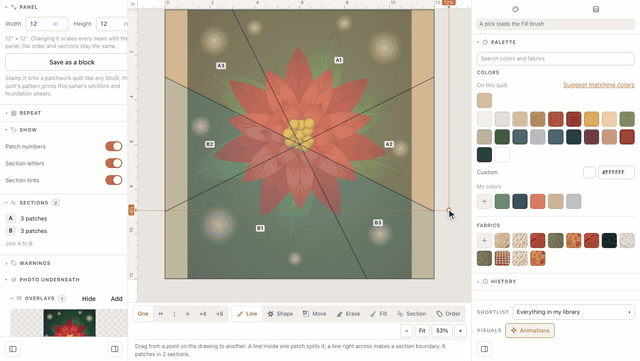Click the custom hex #FFFFFF field
Screen dimensions: 640x361
616,172
